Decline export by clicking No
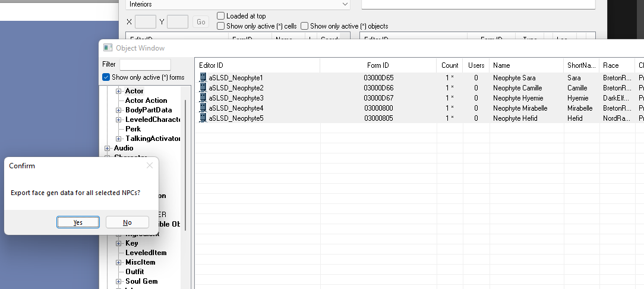644x289 pixels. 127,222
